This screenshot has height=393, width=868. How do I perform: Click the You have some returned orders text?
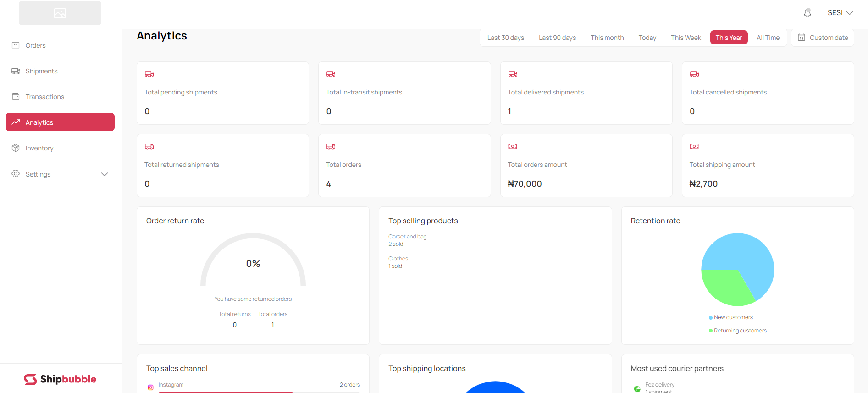tap(253, 299)
